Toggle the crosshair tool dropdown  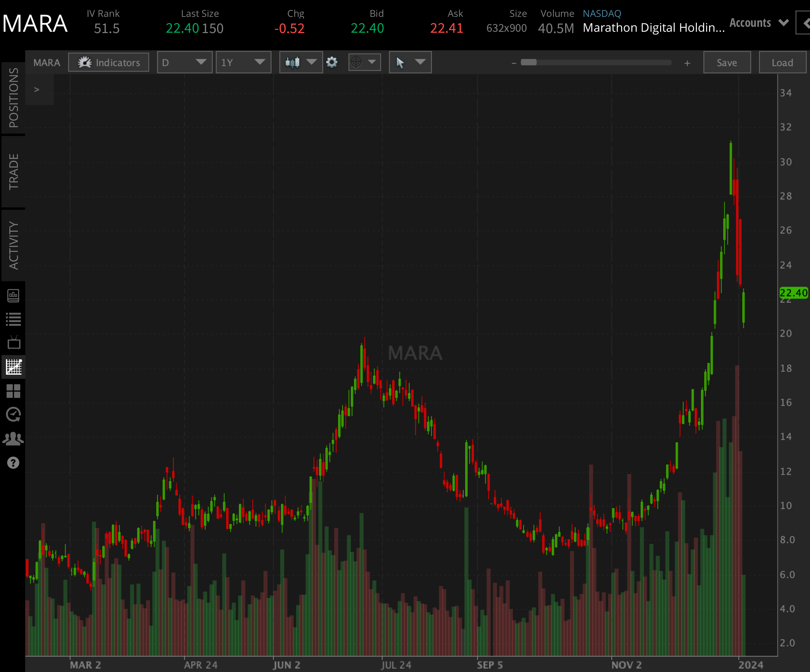tap(364, 62)
